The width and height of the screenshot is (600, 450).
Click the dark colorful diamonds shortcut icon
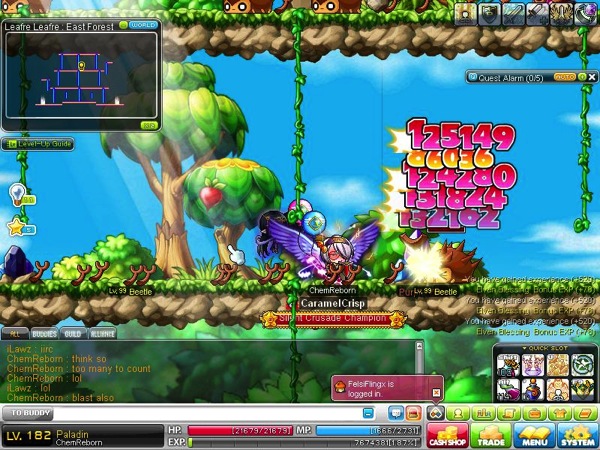(436, 413)
